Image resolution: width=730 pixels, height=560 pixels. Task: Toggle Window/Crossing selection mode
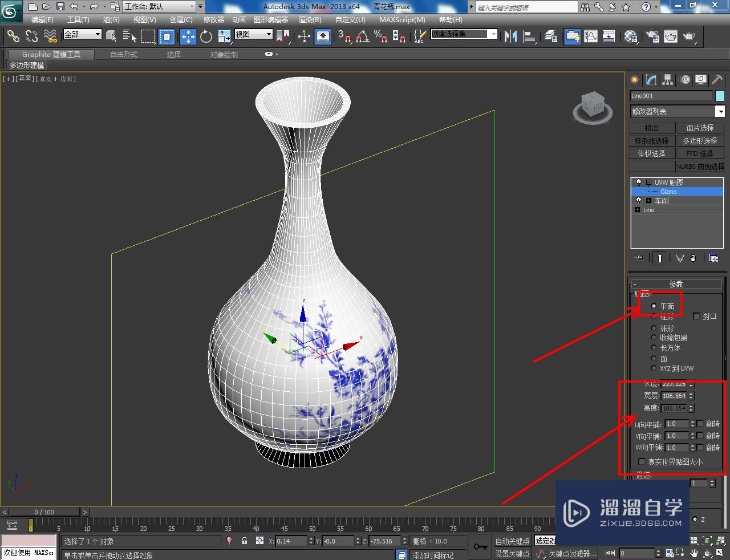[167, 36]
